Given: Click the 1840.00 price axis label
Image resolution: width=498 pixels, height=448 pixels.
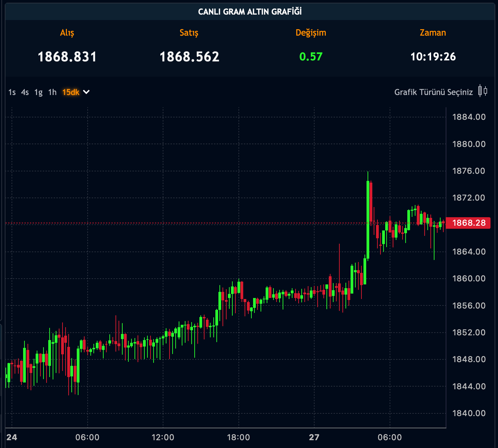Looking at the screenshot, I should tap(469, 413).
